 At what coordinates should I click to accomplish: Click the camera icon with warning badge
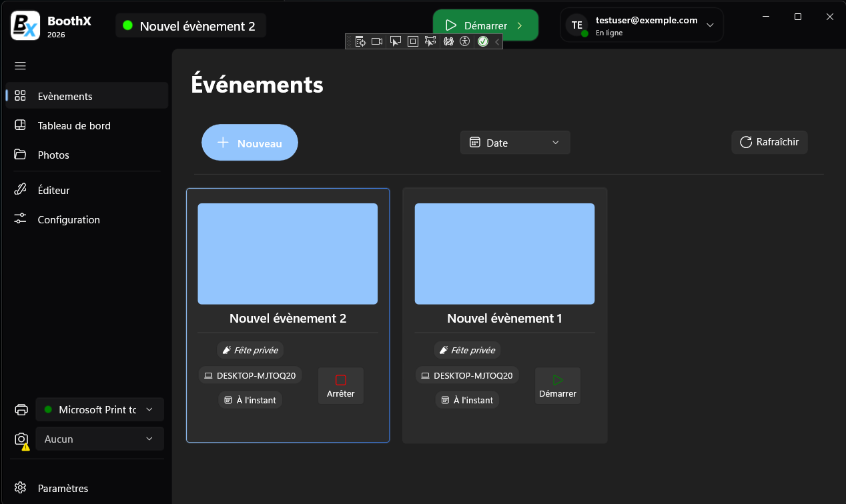point(21,439)
